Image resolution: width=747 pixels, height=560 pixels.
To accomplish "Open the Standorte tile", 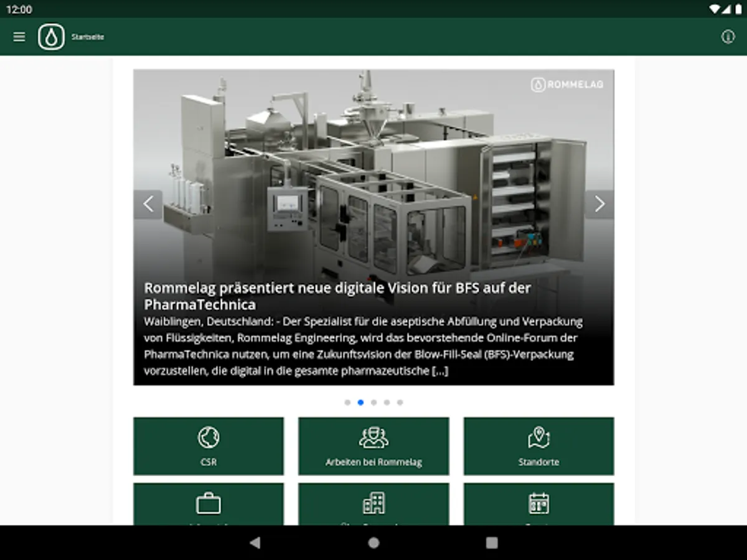I will point(538,446).
